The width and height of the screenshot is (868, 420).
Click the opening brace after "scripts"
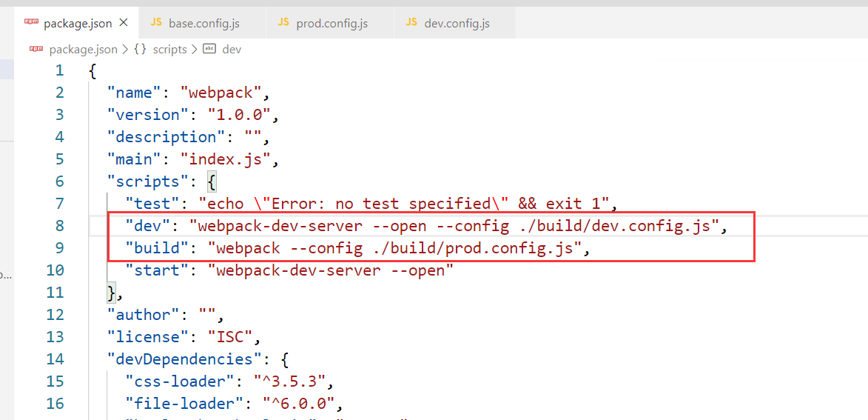[x=212, y=181]
